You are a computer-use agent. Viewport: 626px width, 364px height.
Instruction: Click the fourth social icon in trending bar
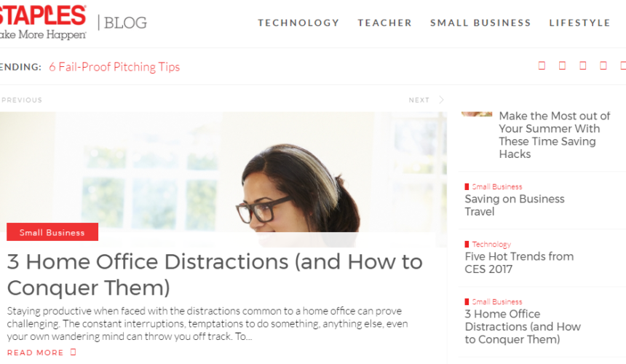[603, 66]
